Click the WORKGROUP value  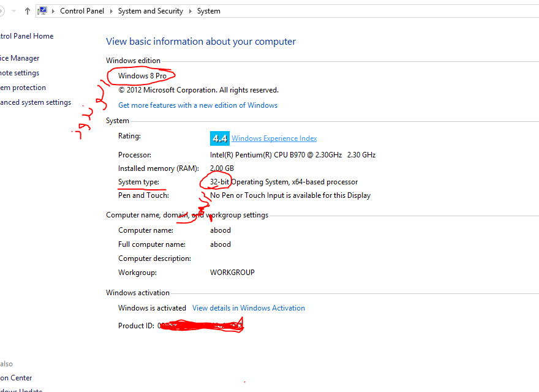[x=232, y=273]
